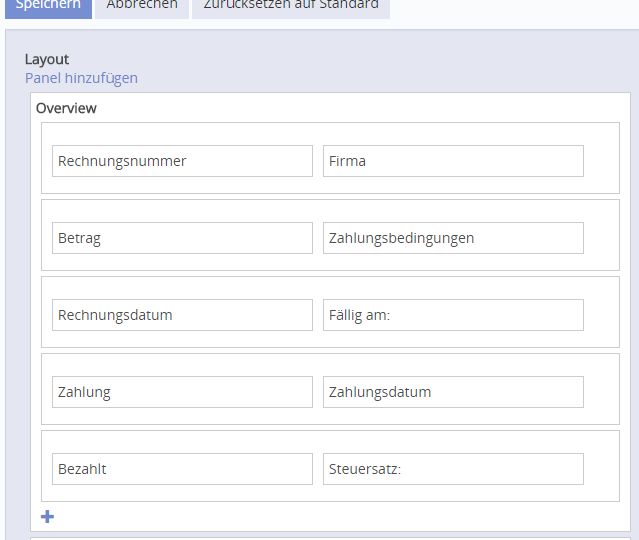Pick the Bezahlt field box
Screen dimensions: 639x540
tap(182, 469)
